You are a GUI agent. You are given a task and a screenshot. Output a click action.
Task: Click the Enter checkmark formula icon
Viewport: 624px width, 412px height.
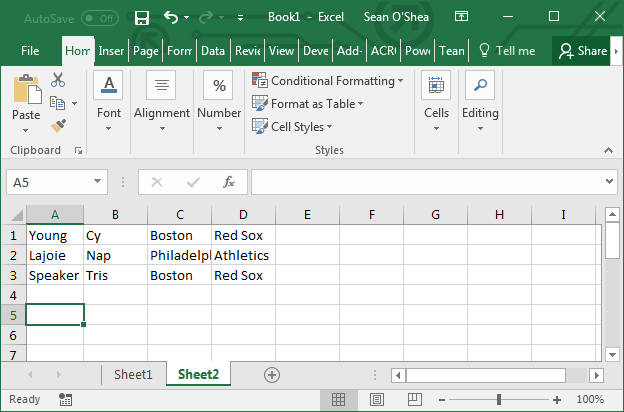[x=193, y=182]
